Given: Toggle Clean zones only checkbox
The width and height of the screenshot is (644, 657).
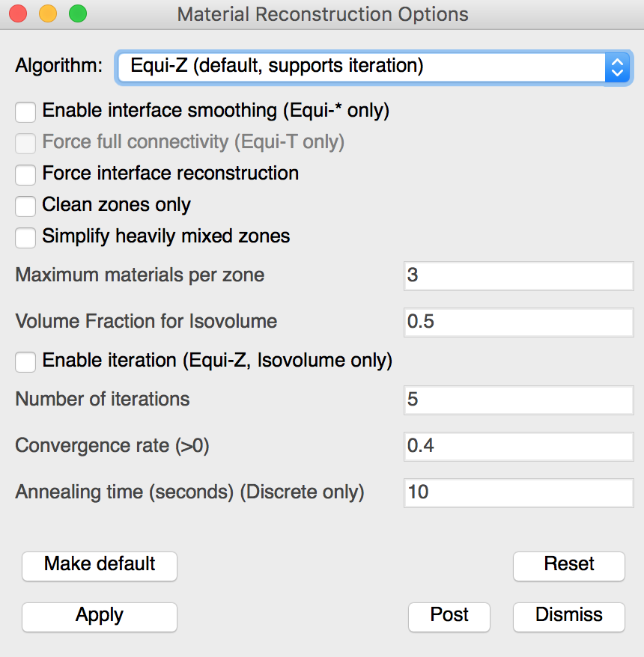Looking at the screenshot, I should tap(25, 206).
